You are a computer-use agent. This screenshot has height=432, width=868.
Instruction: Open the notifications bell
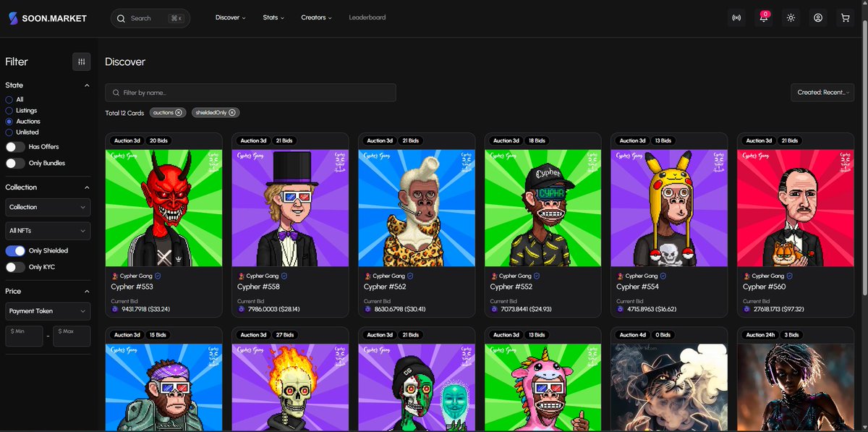click(x=764, y=18)
